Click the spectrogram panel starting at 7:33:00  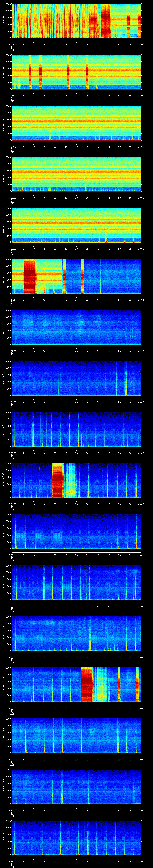(x=76, y=429)
